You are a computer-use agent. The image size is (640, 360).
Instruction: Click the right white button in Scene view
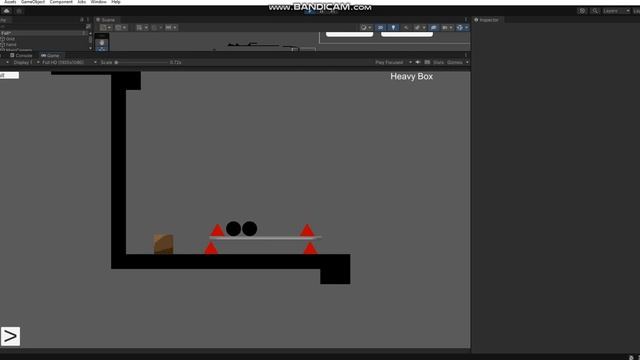[x=407, y=34]
